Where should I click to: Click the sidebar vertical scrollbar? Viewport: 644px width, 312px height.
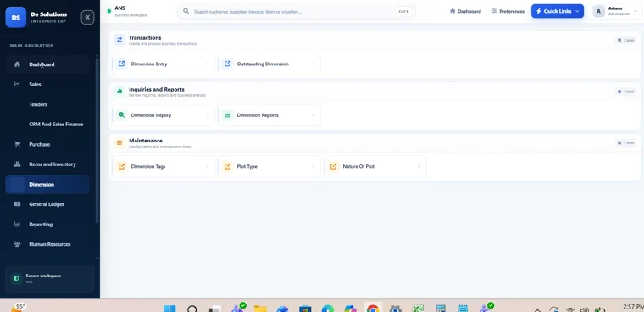pyautogui.click(x=97, y=140)
